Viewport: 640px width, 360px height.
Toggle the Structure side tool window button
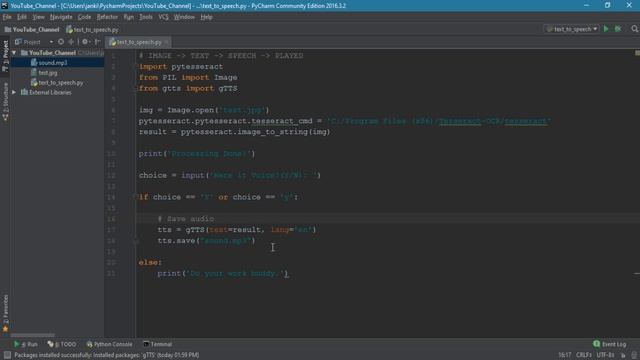click(x=5, y=102)
